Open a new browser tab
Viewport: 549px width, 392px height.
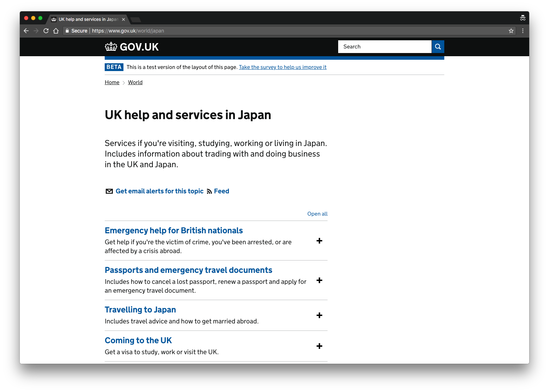[135, 19]
